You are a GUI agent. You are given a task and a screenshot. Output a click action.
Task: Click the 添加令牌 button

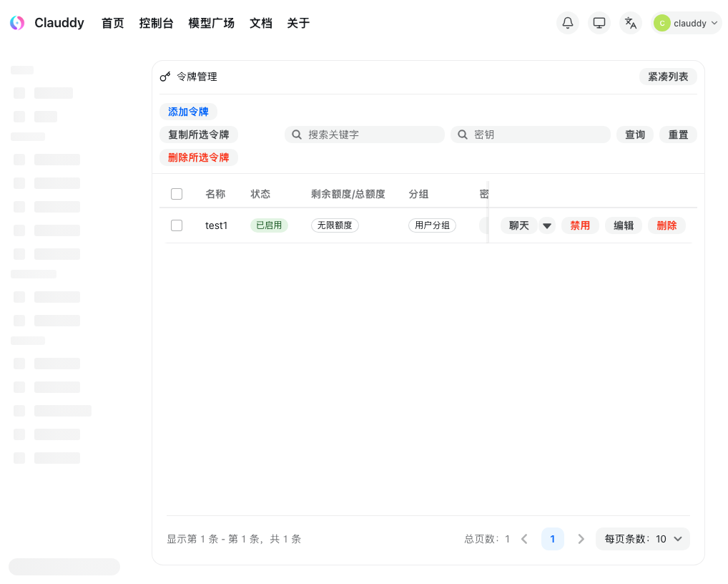click(188, 112)
